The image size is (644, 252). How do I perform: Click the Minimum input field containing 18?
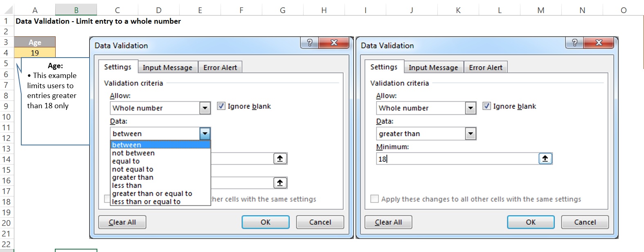[x=457, y=159]
